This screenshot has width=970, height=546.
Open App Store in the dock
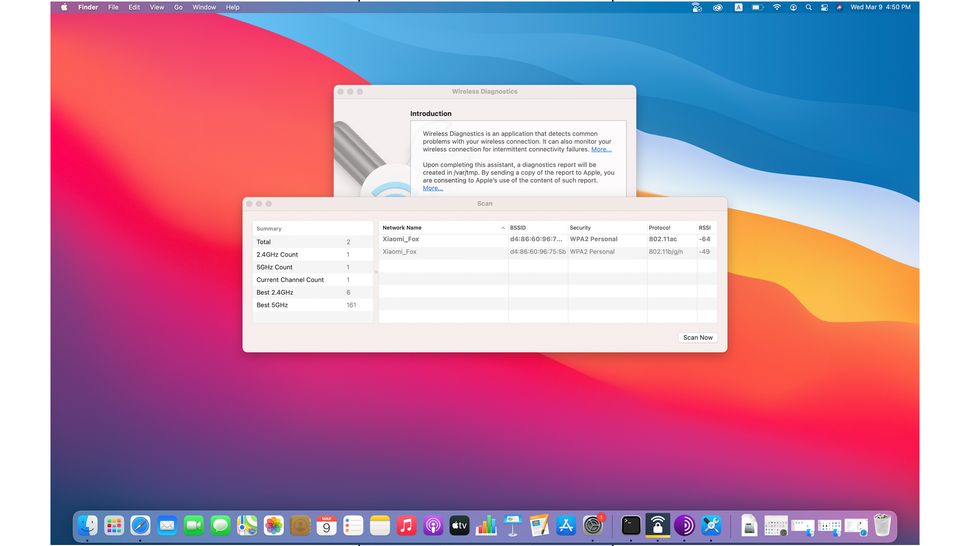[x=566, y=526]
